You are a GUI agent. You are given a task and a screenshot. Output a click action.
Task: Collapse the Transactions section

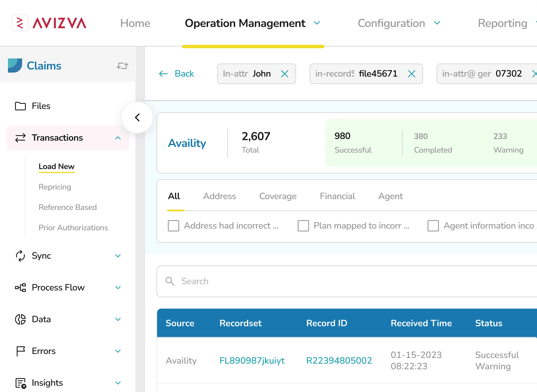(x=118, y=138)
